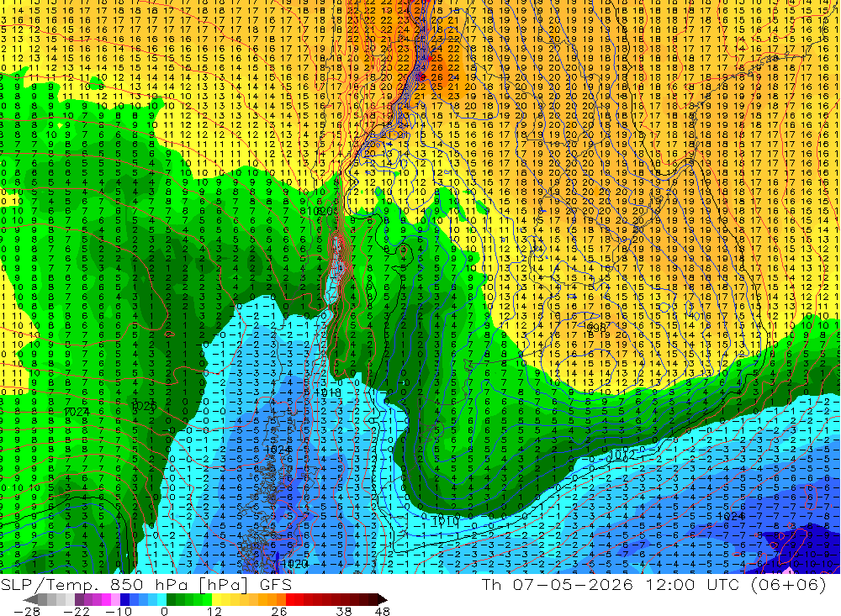Click the SLP/Temp. 850 hPa GFS title
Screen dimensions: 841x616
click(x=145, y=584)
